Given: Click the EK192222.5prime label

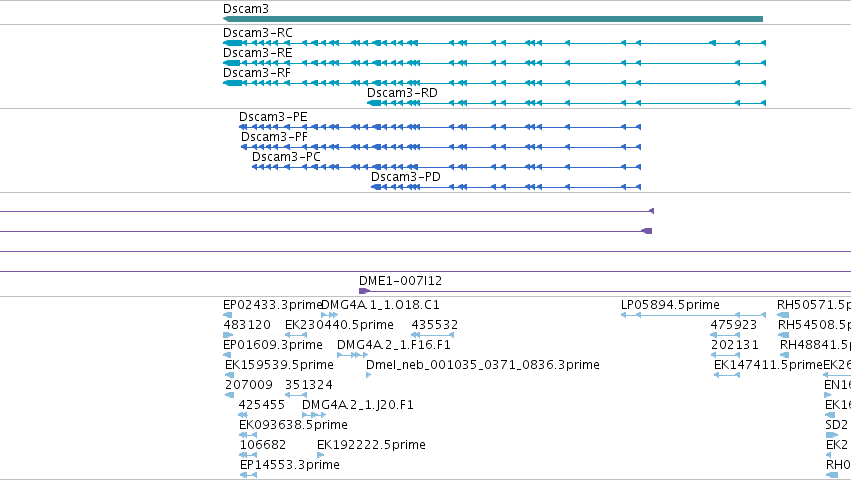Looking at the screenshot, I should [371, 445].
